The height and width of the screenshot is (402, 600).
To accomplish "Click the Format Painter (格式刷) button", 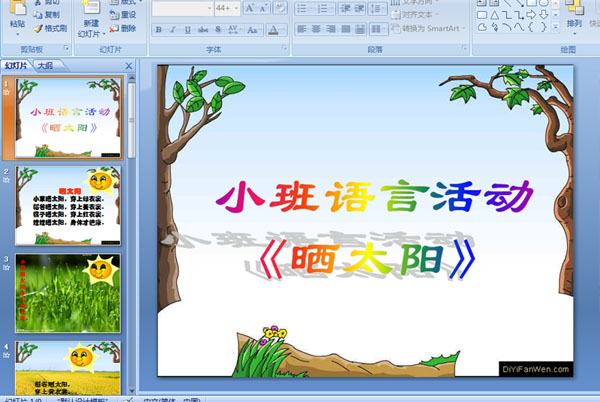I will tap(56, 29).
